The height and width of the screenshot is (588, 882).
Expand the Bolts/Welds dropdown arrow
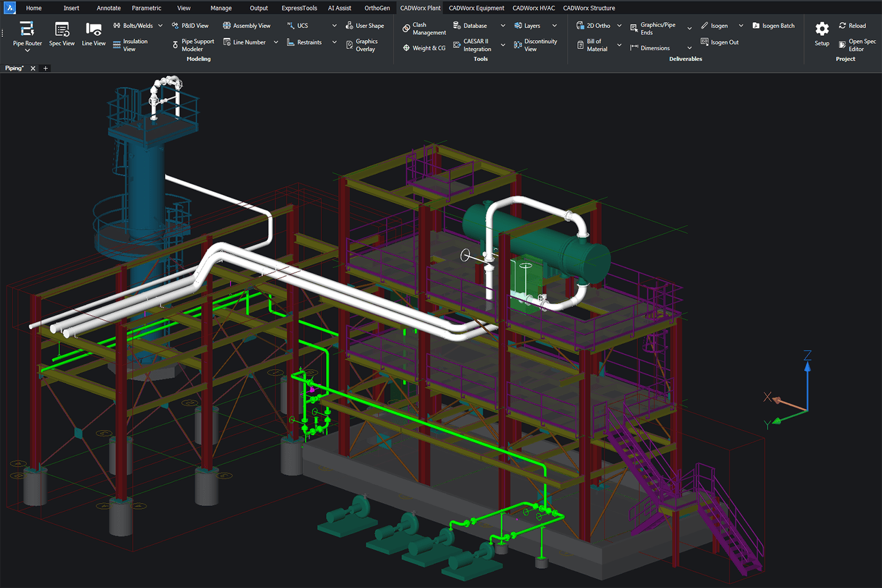160,26
